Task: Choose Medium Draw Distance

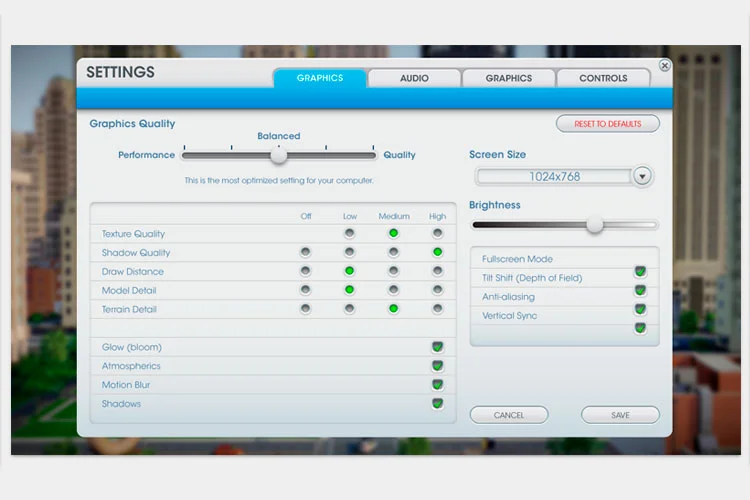Action: (393, 271)
